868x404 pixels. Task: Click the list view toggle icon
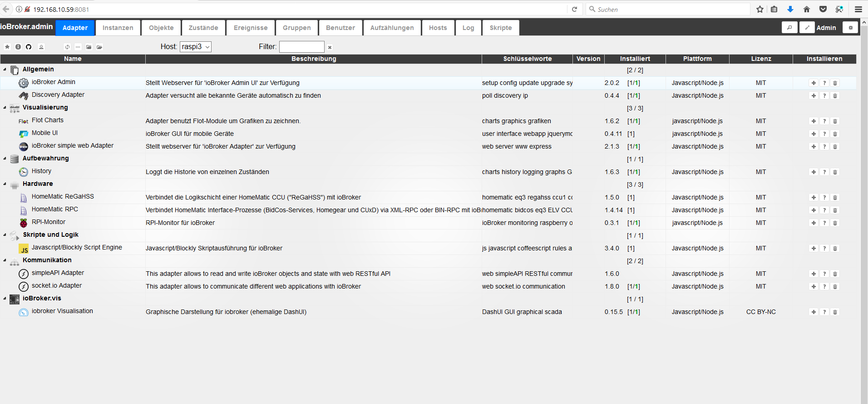[78, 47]
